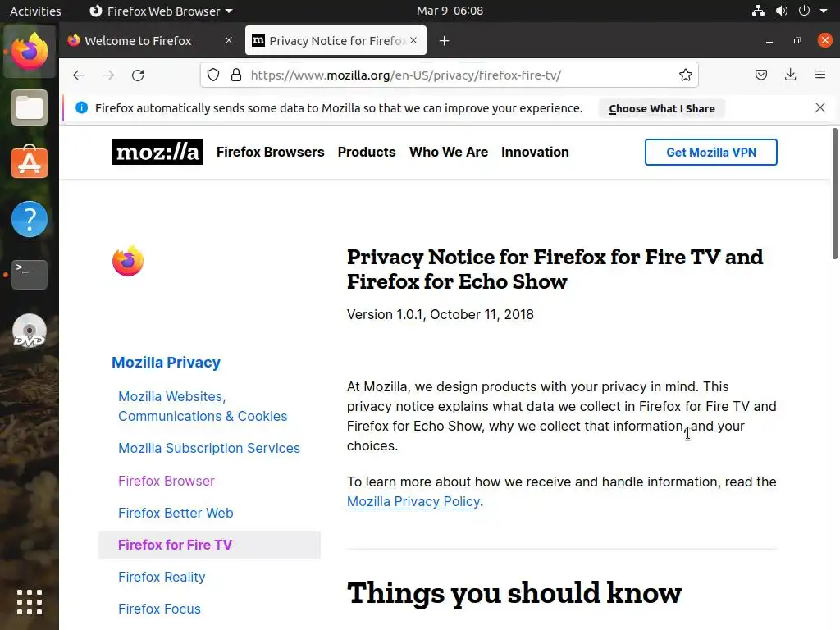Click the Privacy Notice page title heading

pos(555,269)
